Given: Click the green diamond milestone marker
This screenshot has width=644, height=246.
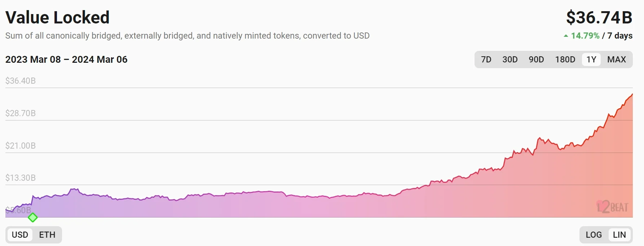Looking at the screenshot, I should click(33, 218).
